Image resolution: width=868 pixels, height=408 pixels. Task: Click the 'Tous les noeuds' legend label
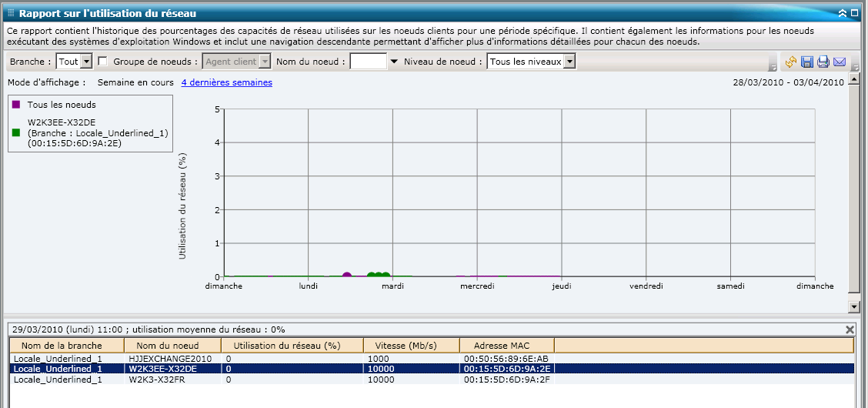pyautogui.click(x=62, y=104)
